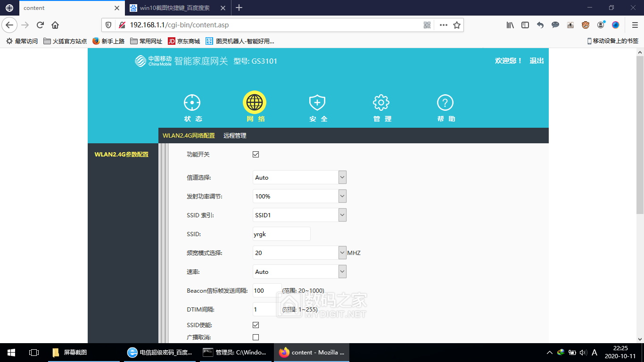Open the 帮助 help question icon
Image resolution: width=644 pixels, height=362 pixels.
click(x=445, y=103)
